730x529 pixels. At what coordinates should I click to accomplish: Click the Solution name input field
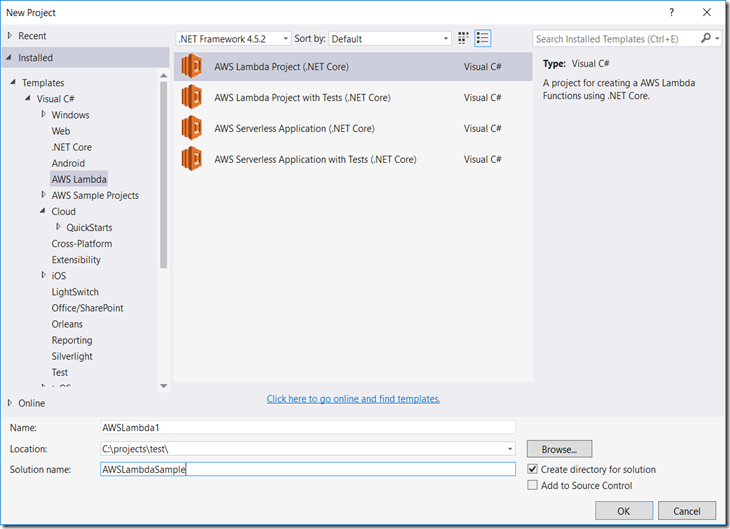[x=308, y=469]
